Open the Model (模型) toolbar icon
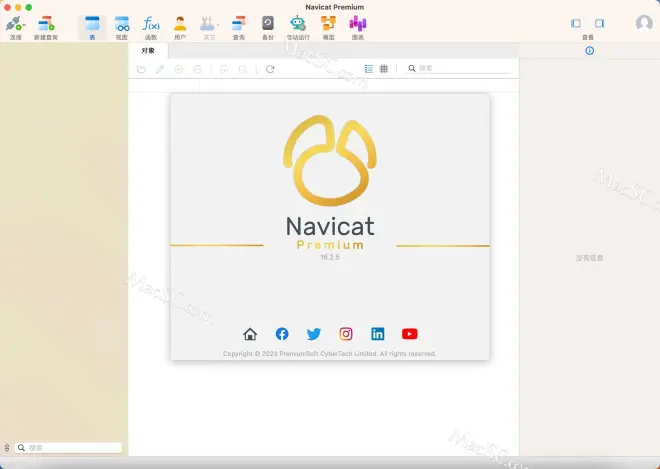The image size is (660, 469). tap(328, 24)
